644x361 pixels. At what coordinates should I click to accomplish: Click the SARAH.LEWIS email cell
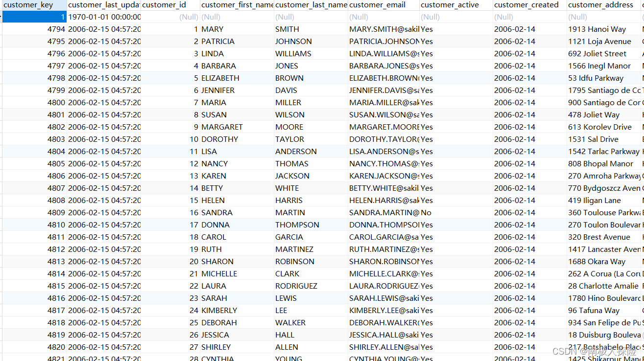pos(384,298)
